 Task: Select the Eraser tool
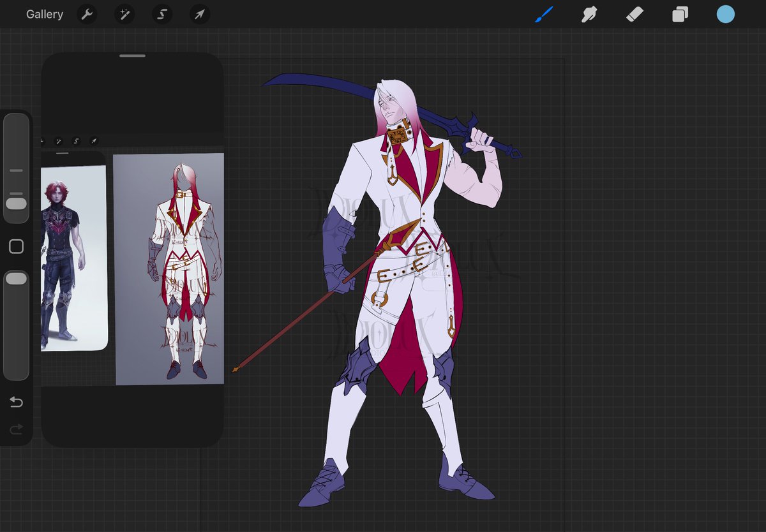635,14
